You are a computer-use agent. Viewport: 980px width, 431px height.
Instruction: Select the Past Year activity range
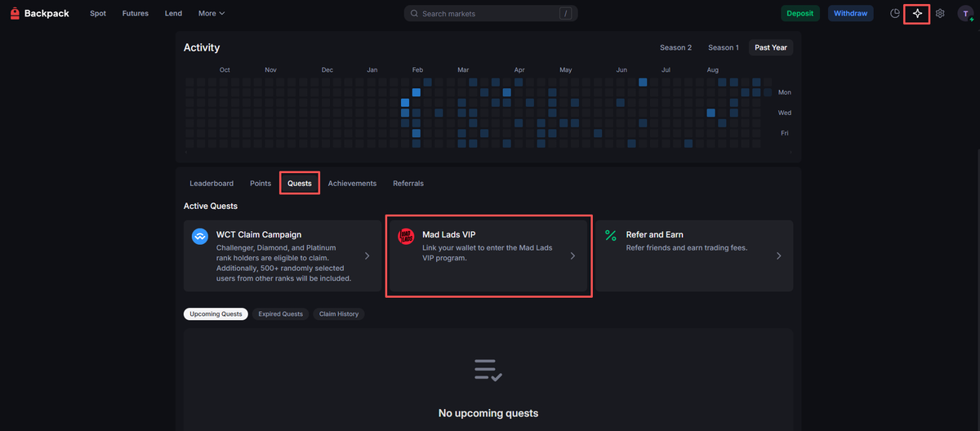[770, 47]
